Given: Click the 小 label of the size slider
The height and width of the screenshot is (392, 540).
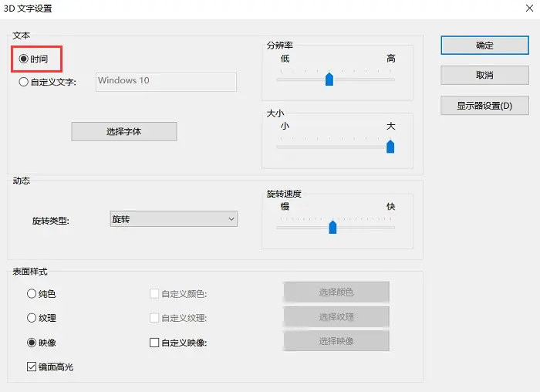Looking at the screenshot, I should 285,126.
